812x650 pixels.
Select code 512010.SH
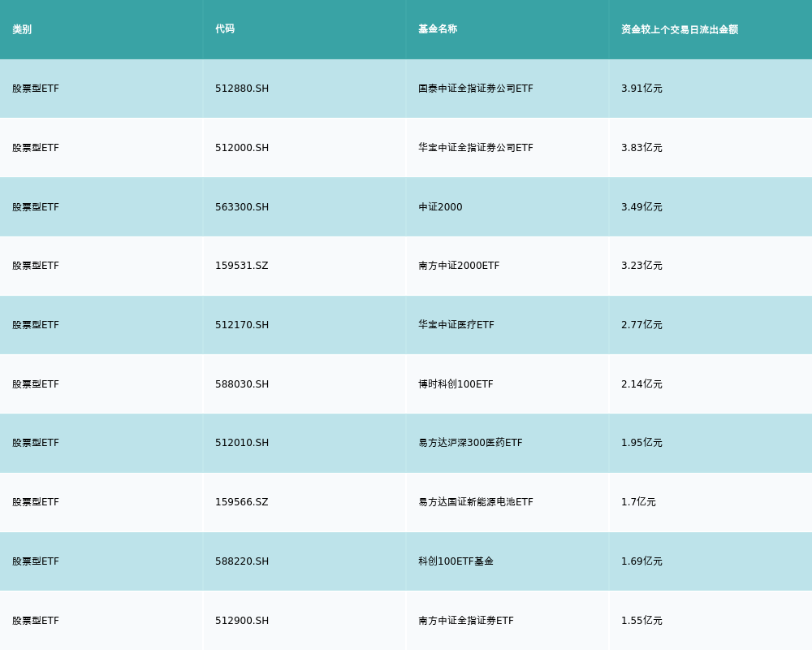[242, 443]
